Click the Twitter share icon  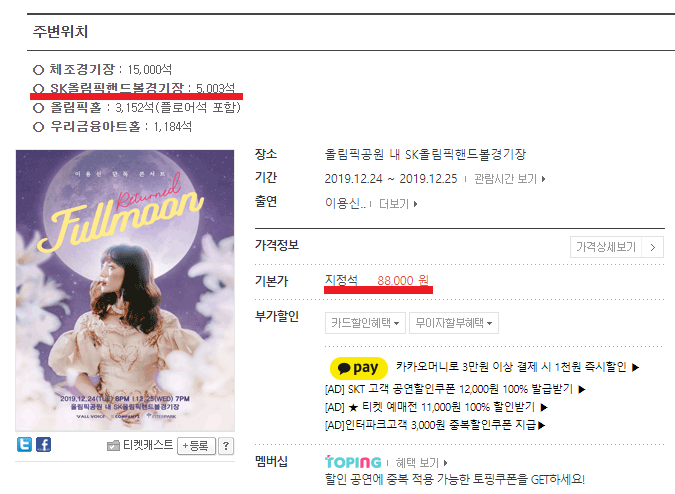pyautogui.click(x=25, y=444)
